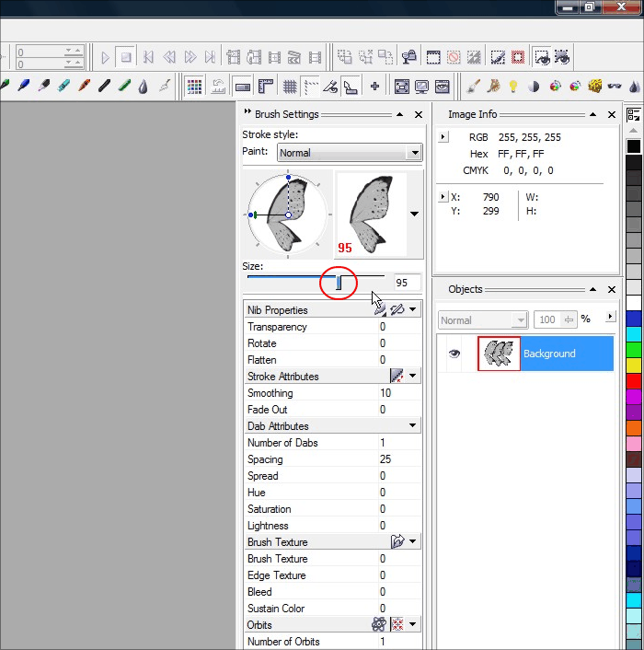Screen dimensions: 644x650
Task: Select the Background object thumbnail
Action: (499, 354)
